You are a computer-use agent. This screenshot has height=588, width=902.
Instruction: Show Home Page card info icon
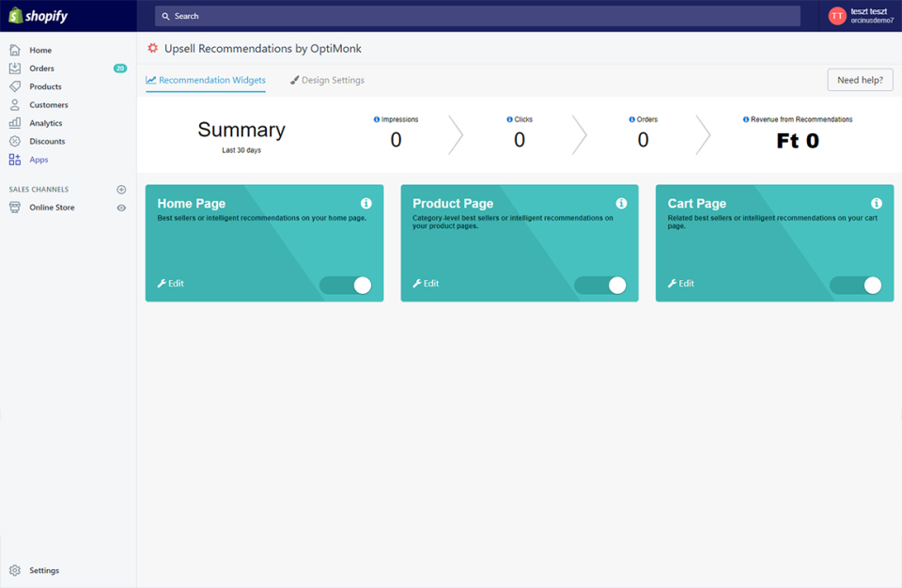(x=365, y=203)
